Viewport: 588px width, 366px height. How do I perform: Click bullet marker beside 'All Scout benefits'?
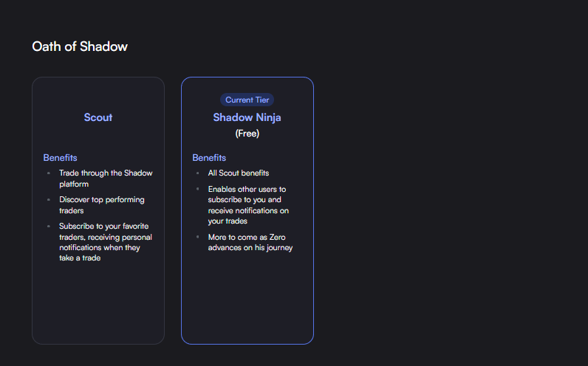point(198,173)
